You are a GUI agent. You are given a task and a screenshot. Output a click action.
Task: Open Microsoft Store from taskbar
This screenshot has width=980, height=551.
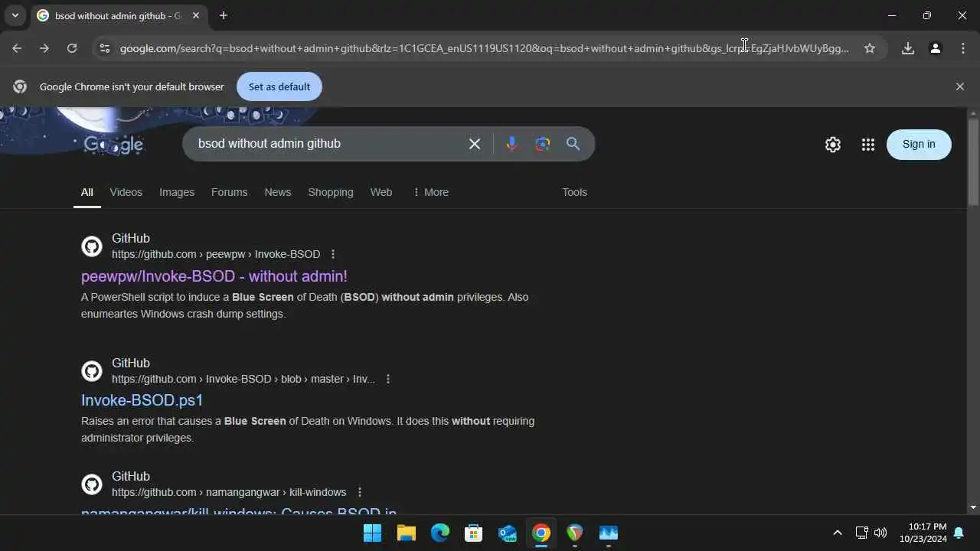point(474,533)
